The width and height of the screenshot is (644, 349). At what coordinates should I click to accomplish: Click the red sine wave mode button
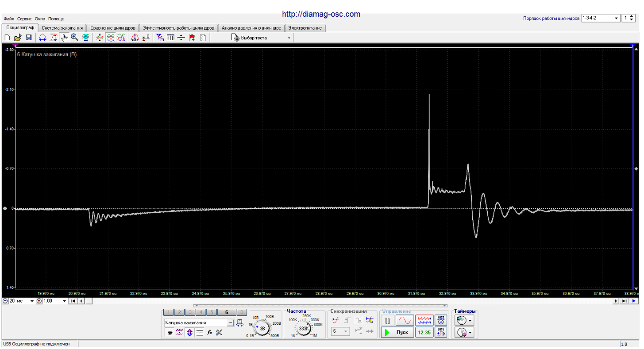tap(405, 321)
